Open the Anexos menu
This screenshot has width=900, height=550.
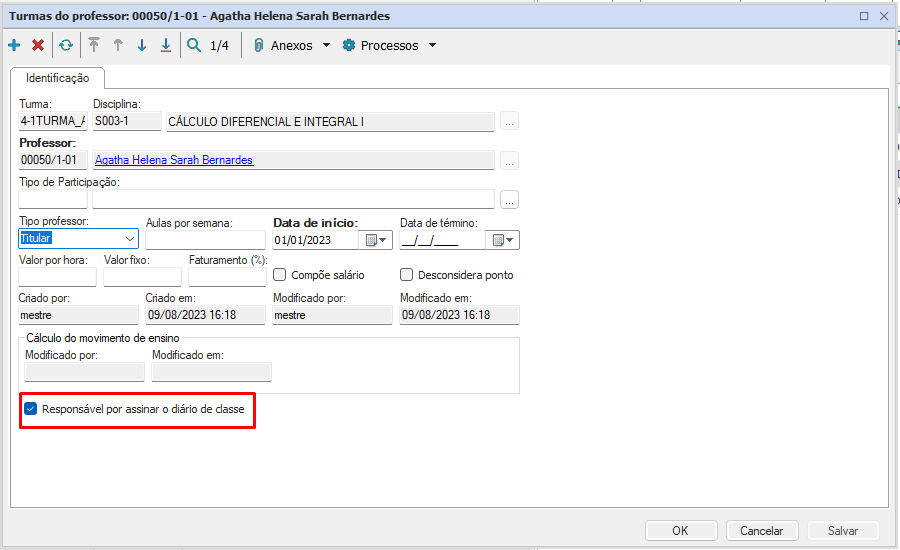tap(292, 45)
